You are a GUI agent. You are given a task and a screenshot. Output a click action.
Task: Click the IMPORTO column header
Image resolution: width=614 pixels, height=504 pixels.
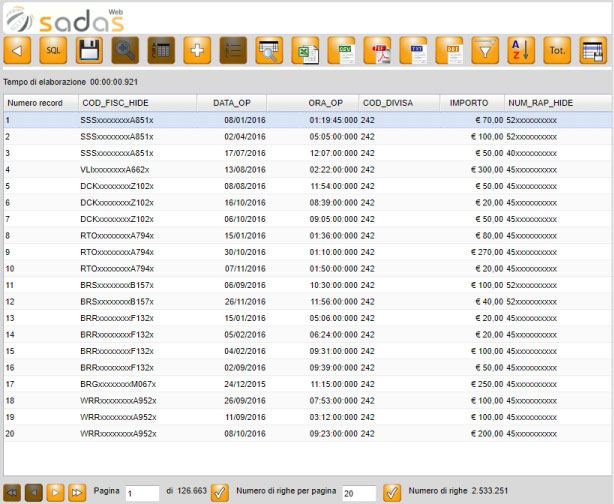[x=468, y=102]
